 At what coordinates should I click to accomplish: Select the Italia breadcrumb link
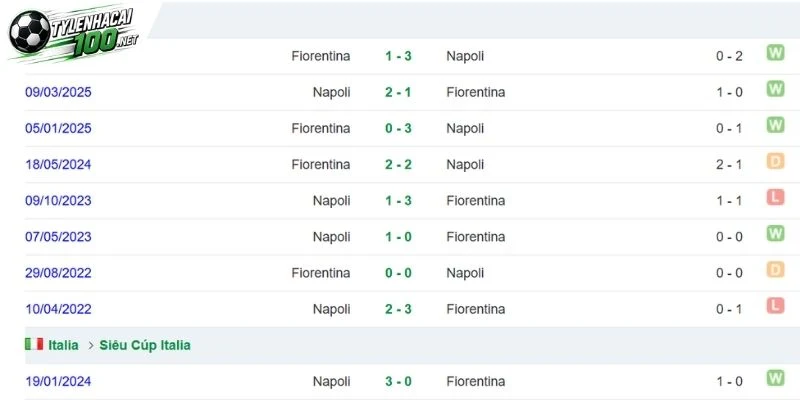64,345
